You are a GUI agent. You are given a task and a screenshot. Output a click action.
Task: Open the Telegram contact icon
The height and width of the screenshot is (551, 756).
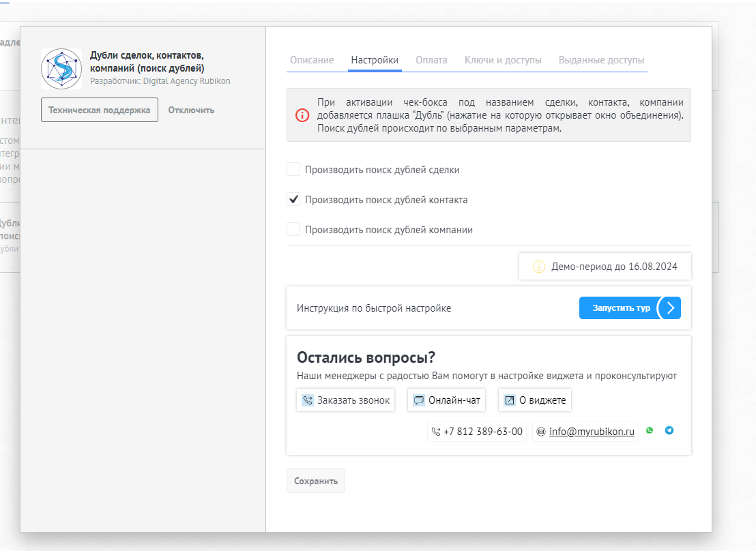point(669,430)
